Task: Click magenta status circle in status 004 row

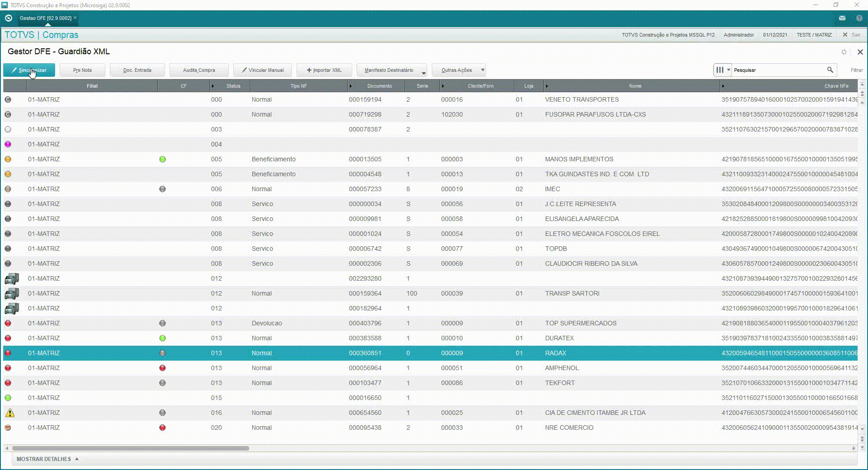Action: (8, 144)
